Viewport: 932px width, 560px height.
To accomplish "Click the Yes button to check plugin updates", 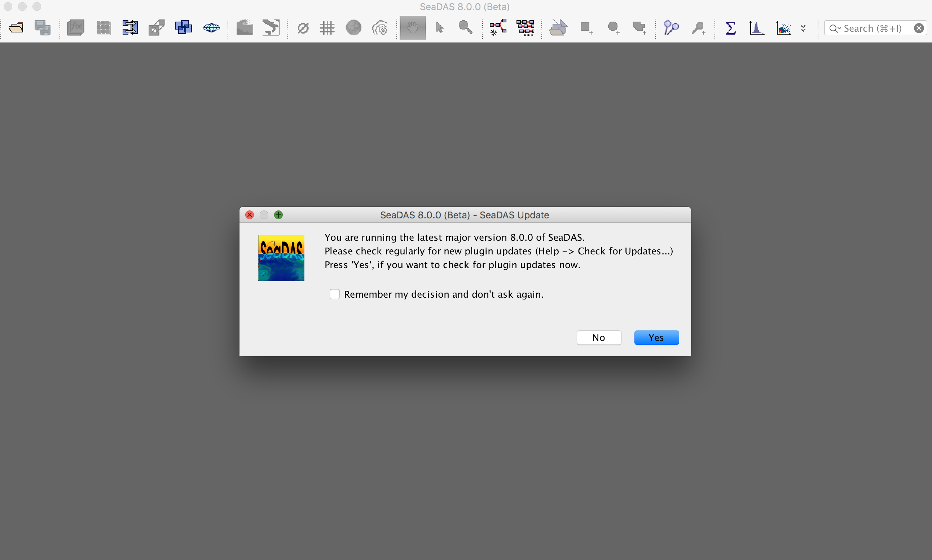I will [656, 337].
